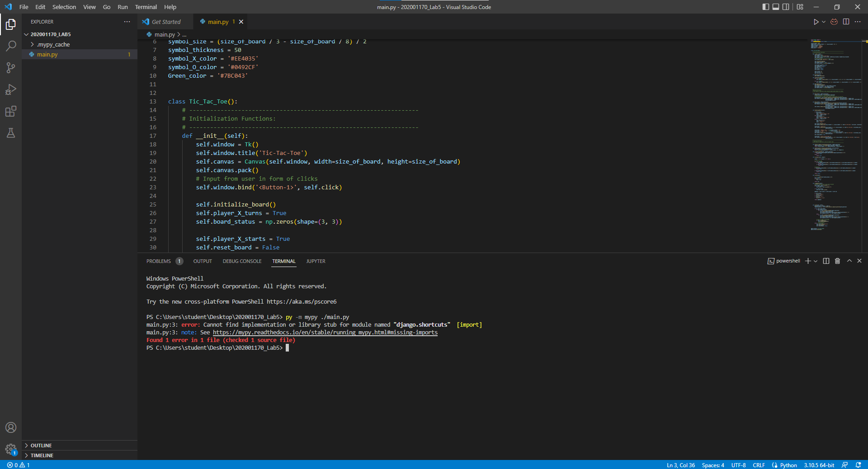The height and width of the screenshot is (469, 868).
Task: Open the Help menu
Action: 170,7
